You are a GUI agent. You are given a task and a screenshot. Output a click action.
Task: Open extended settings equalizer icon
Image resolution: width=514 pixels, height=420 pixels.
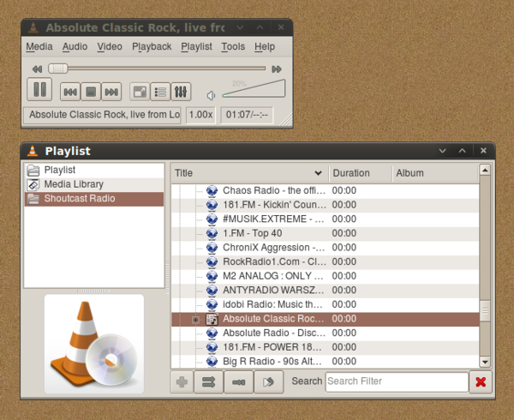181,92
